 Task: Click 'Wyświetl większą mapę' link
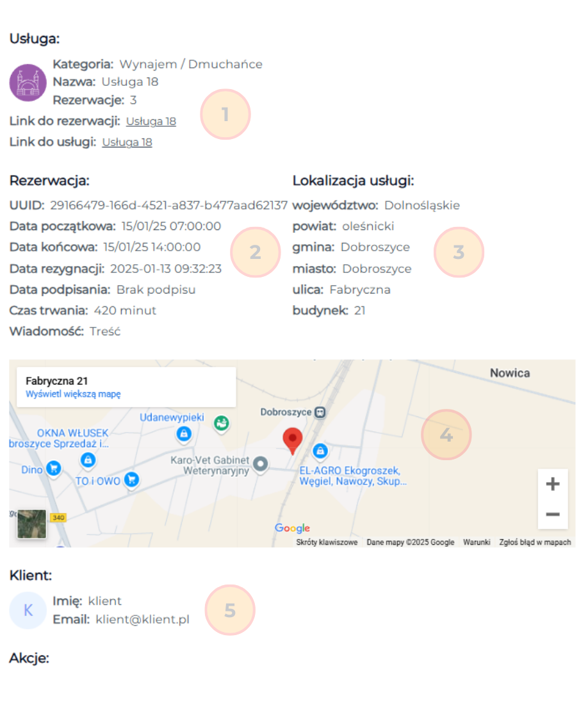point(73,394)
